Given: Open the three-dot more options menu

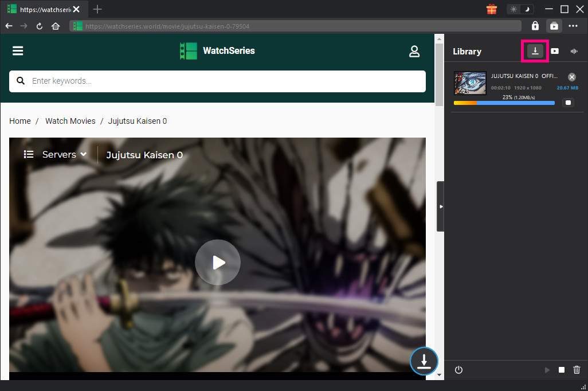Looking at the screenshot, I should pos(573,26).
